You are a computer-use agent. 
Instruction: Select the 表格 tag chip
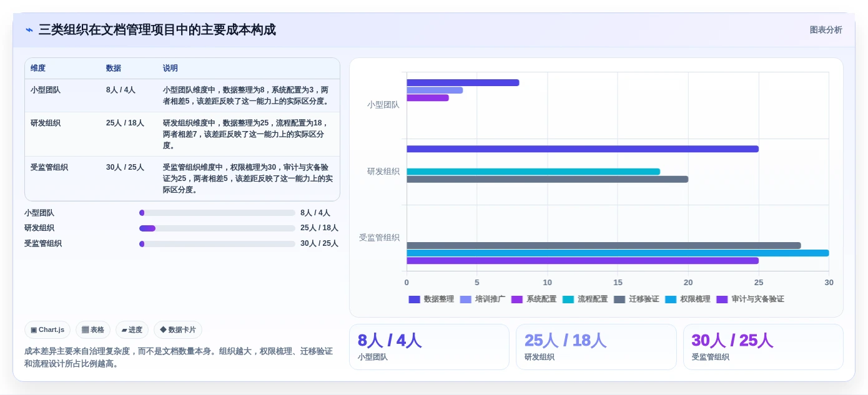pos(93,329)
